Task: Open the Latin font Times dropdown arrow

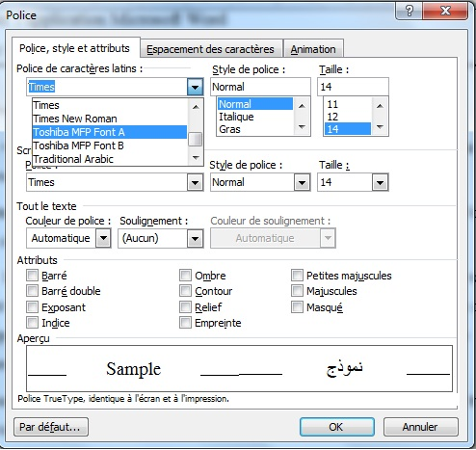Action: click(196, 87)
